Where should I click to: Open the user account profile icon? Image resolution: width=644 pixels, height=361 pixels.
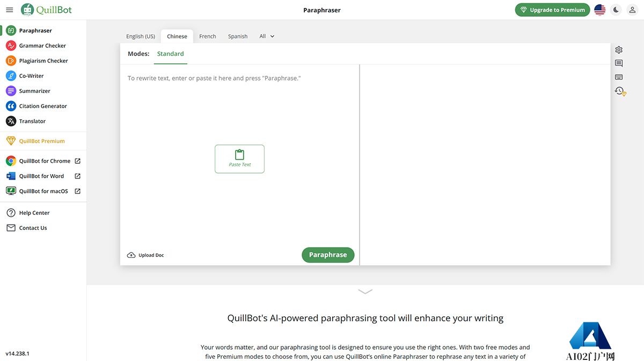click(x=632, y=10)
